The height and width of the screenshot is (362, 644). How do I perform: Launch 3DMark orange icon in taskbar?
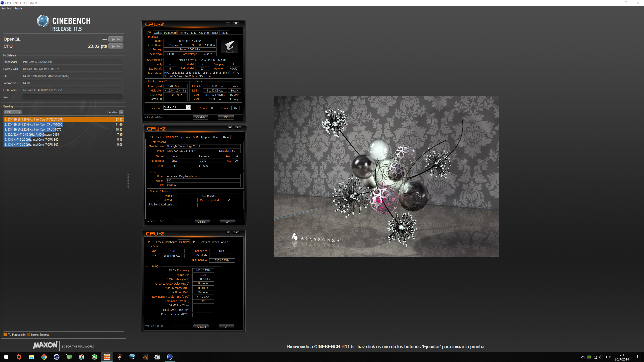[145, 357]
